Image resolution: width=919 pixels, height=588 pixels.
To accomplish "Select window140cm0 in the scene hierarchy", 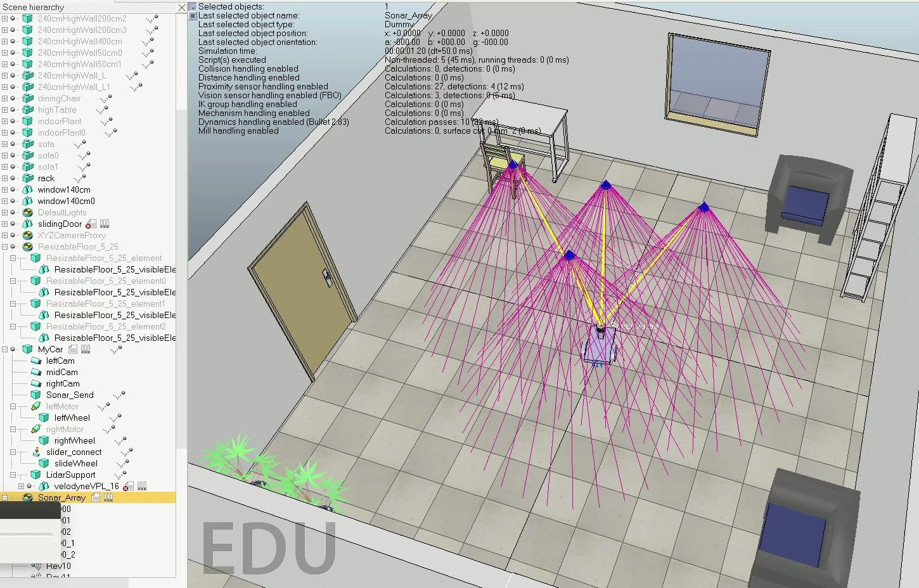I will tap(66, 201).
